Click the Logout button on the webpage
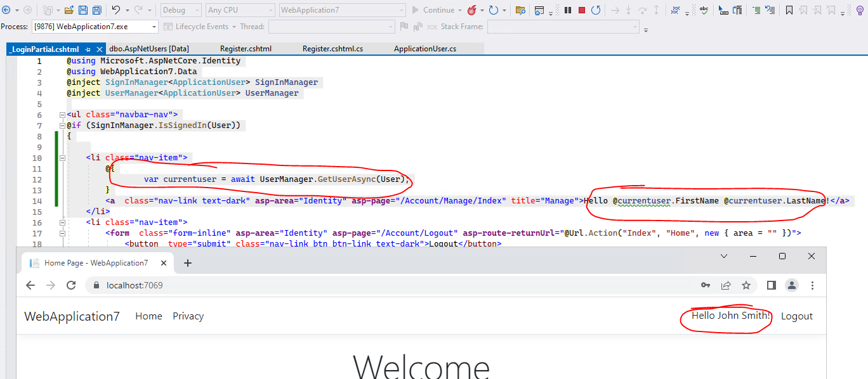The height and width of the screenshot is (379, 868). click(x=797, y=316)
